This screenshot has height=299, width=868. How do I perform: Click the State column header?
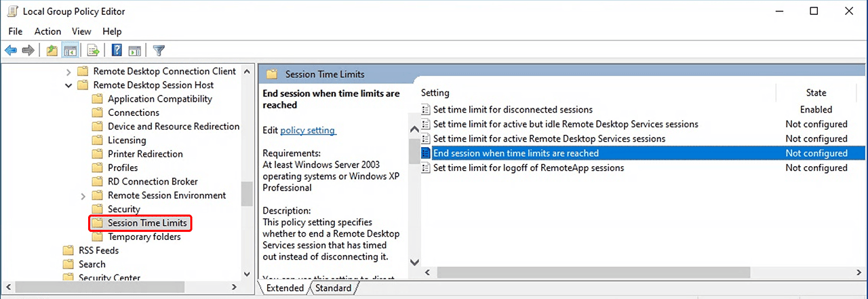tap(816, 93)
